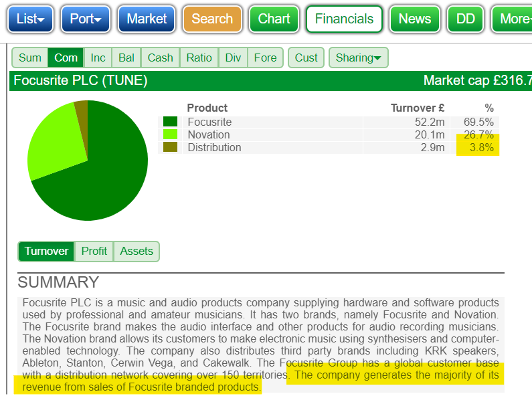Open the DD section
This screenshot has width=532, height=398.
(465, 19)
